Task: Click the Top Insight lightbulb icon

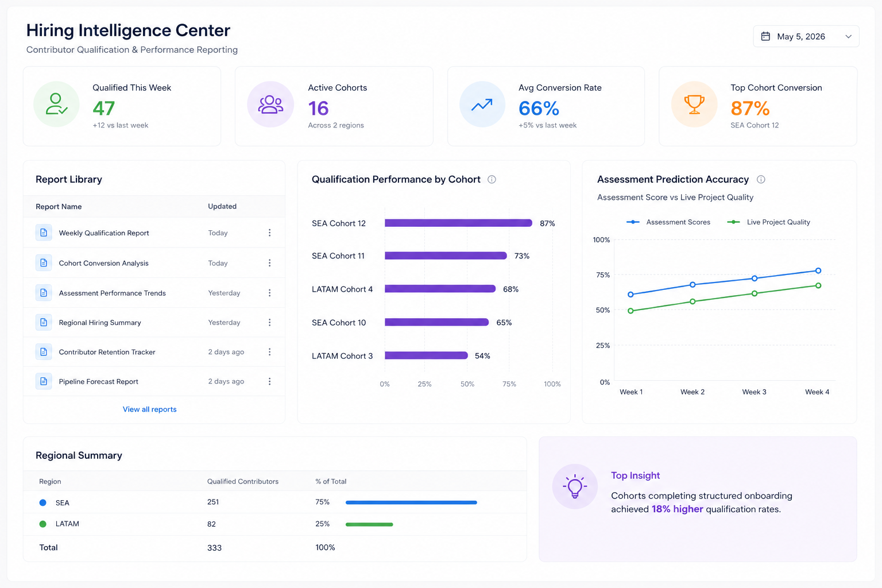Action: click(x=575, y=486)
